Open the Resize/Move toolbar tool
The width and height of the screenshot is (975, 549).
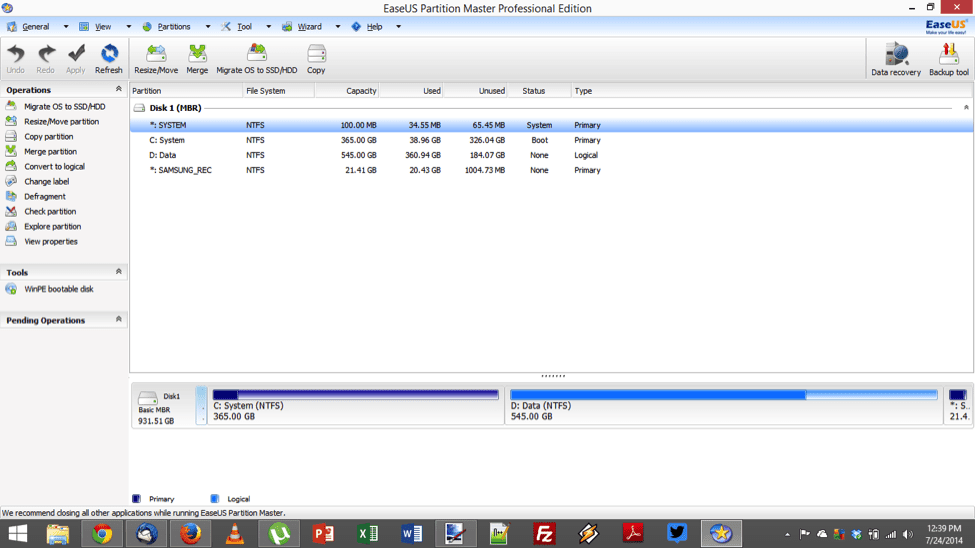156,59
